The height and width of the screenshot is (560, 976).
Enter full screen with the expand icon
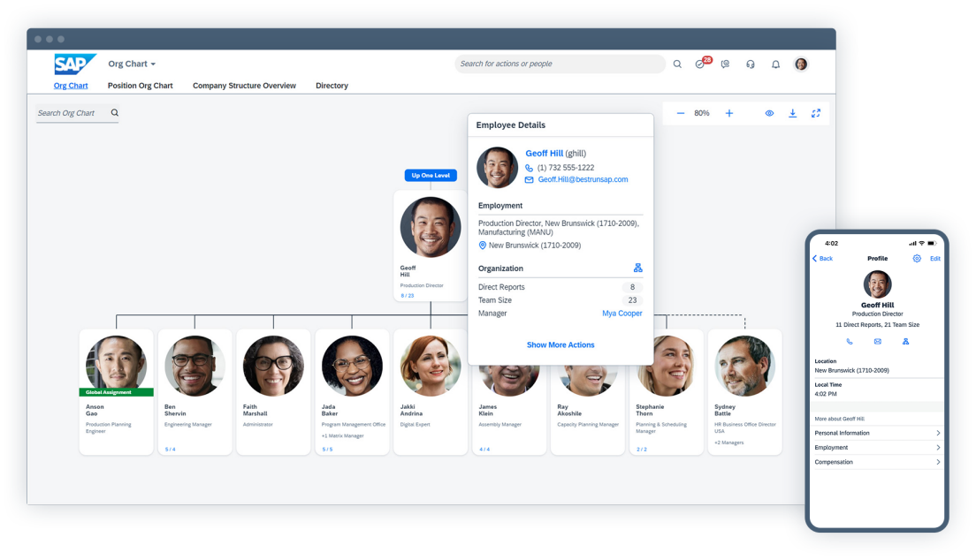pos(816,113)
